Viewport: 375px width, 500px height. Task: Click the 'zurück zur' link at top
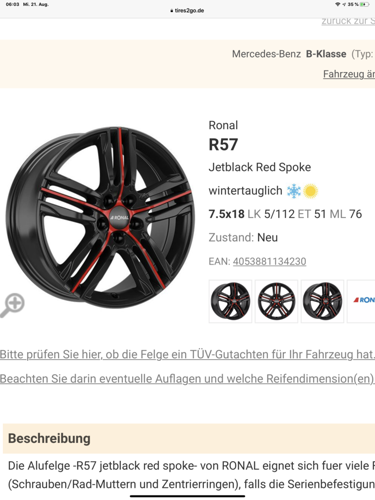[348, 21]
